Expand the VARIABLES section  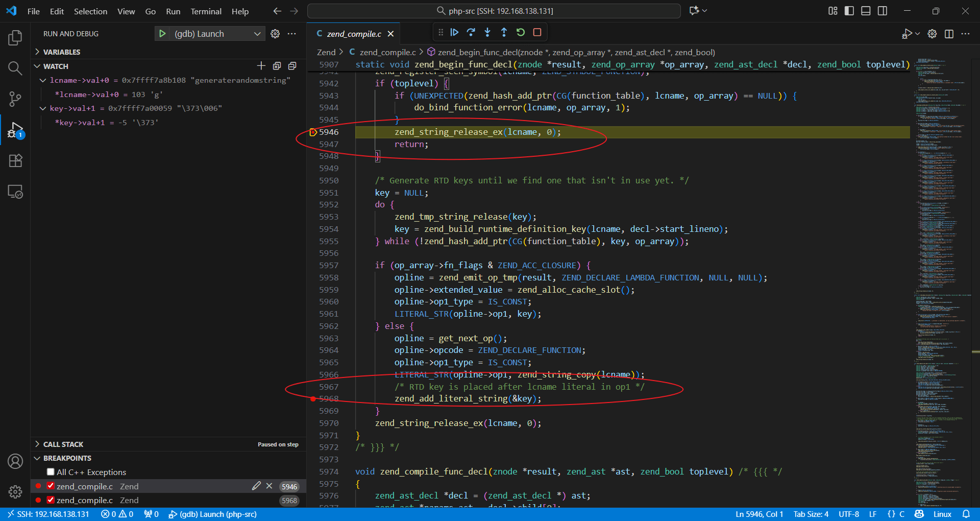coord(61,52)
